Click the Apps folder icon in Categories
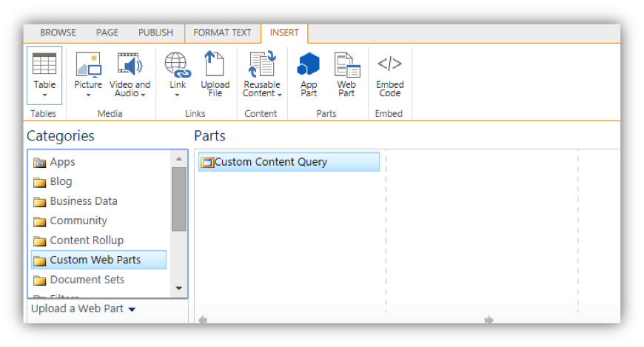 [39, 163]
